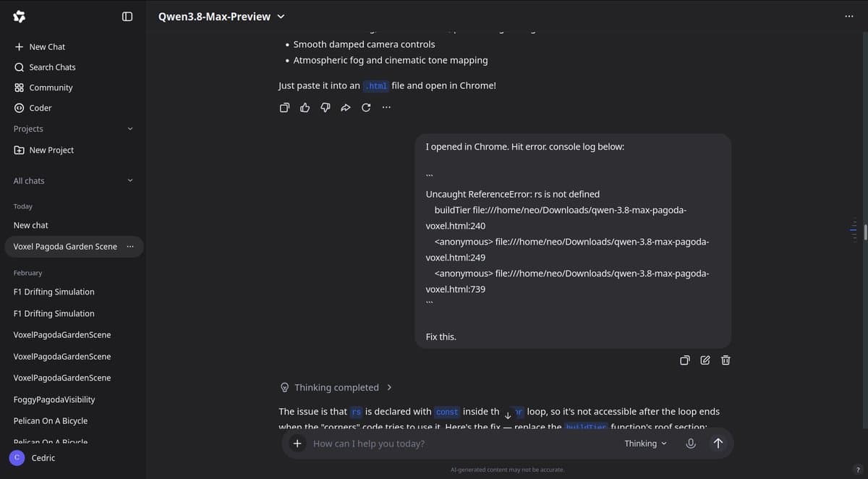Click the 'February' group label
868x479 pixels.
tap(27, 273)
